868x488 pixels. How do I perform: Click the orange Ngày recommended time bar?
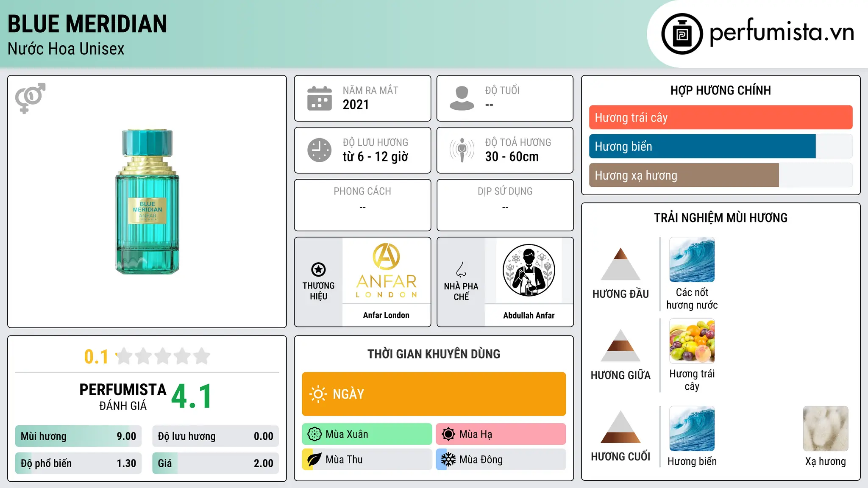point(434,394)
